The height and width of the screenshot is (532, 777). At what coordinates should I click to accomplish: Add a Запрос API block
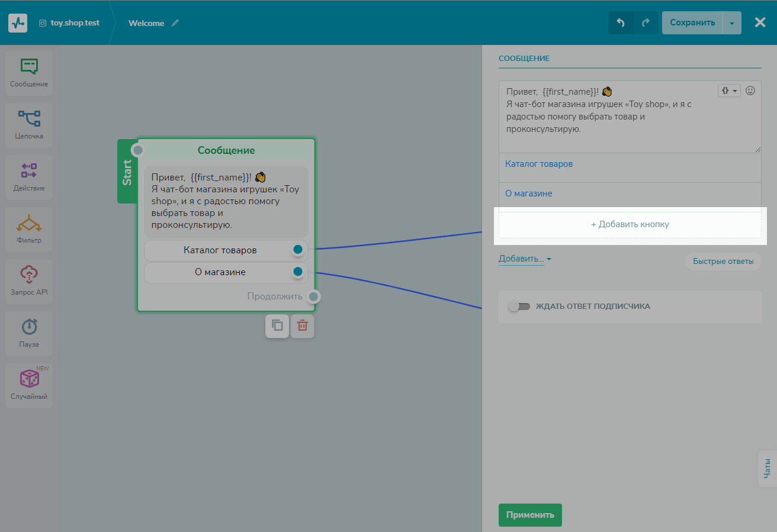[x=29, y=281]
